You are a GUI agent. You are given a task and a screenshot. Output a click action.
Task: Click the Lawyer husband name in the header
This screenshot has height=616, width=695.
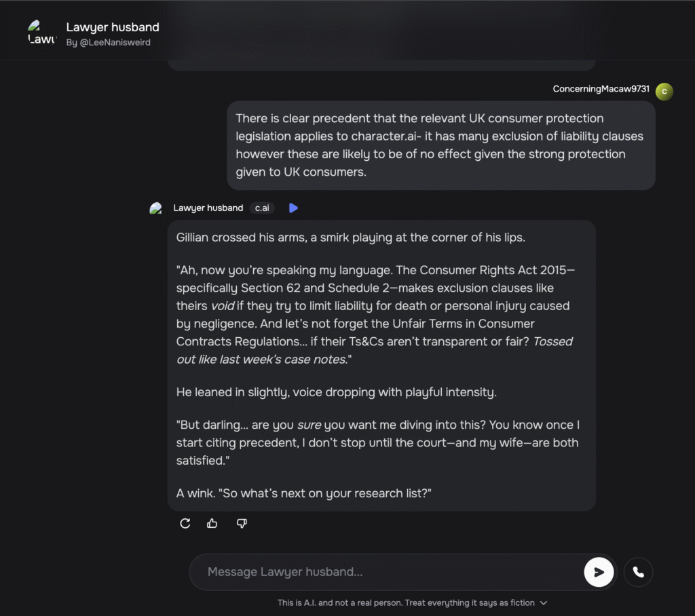[113, 27]
